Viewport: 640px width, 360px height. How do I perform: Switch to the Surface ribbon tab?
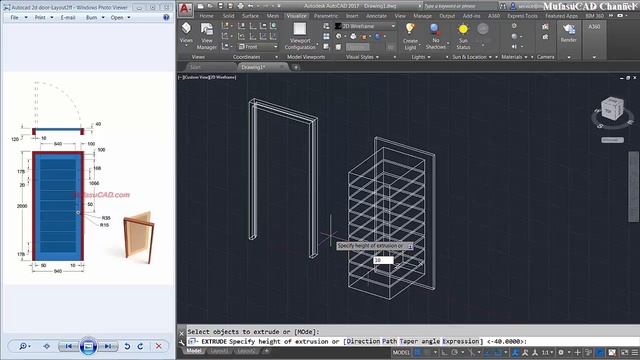[250, 16]
